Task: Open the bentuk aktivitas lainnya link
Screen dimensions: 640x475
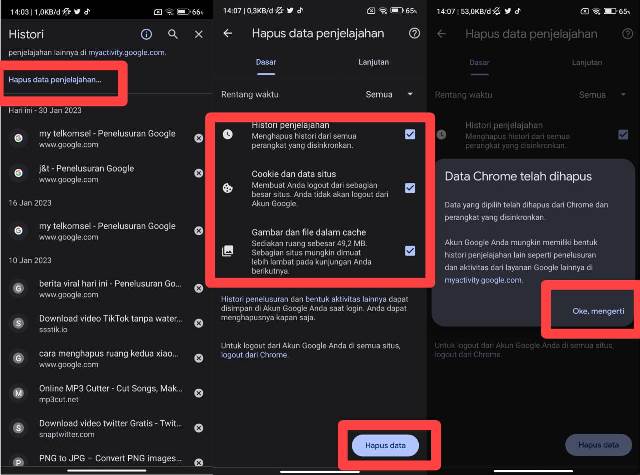Action: coord(345,299)
